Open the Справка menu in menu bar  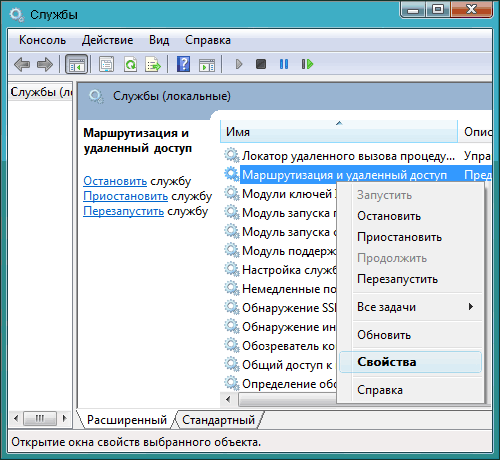point(208,40)
